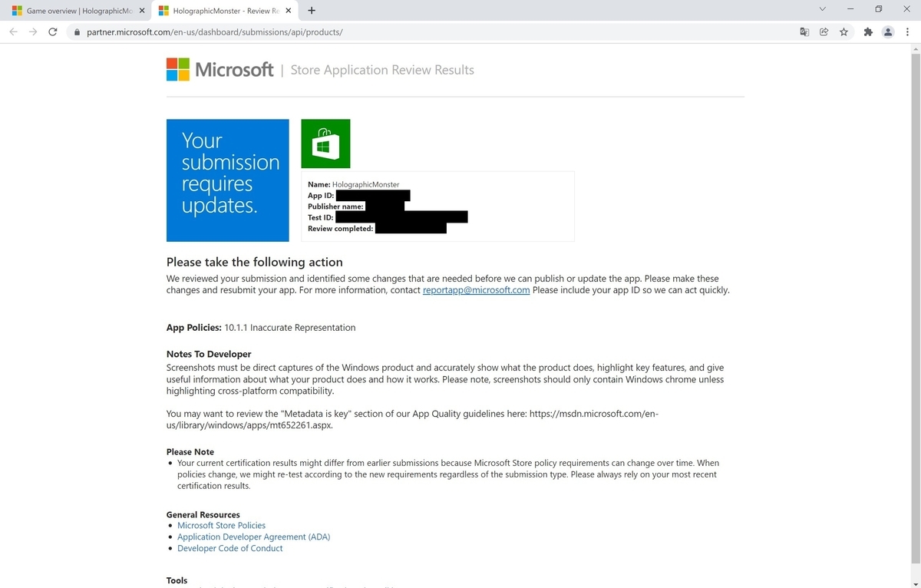The height and width of the screenshot is (588, 921).
Task: Click the "Please Note" heading
Action: (190, 452)
